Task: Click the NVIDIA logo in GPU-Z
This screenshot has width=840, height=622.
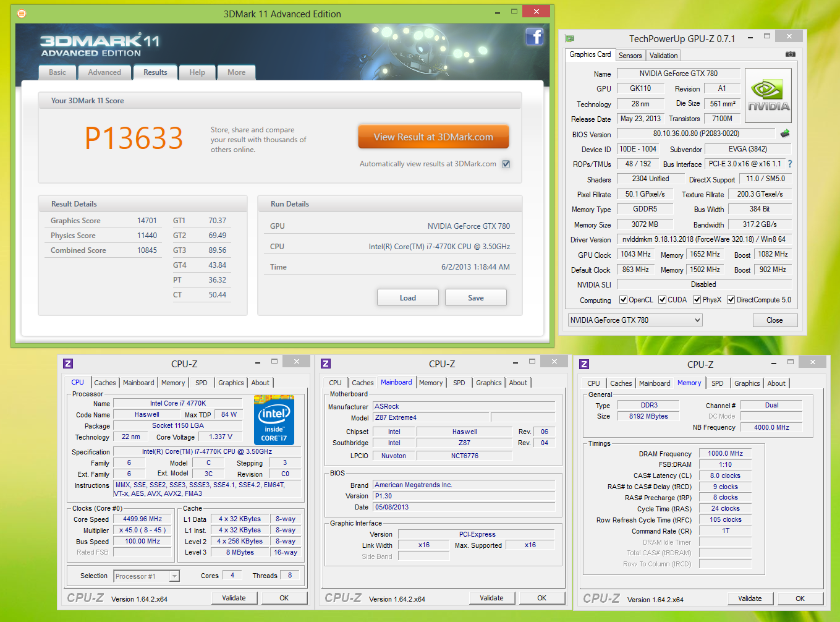Action: pyautogui.click(x=768, y=95)
